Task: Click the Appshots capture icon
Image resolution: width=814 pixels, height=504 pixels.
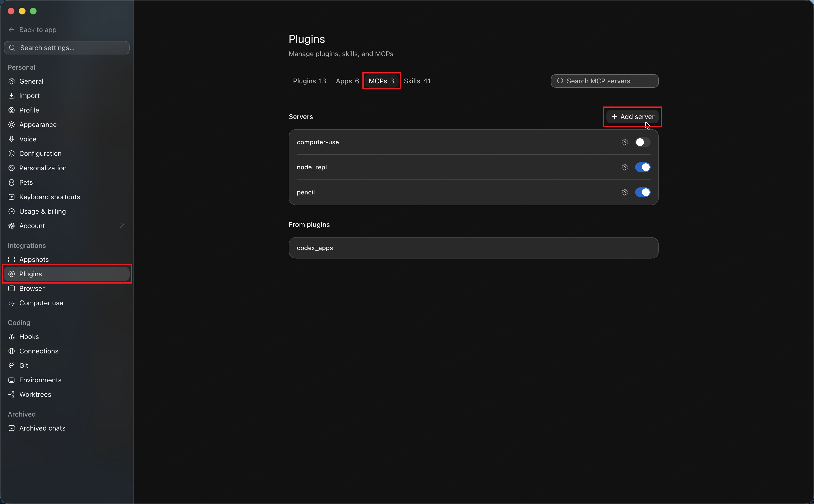Action: [x=11, y=259]
